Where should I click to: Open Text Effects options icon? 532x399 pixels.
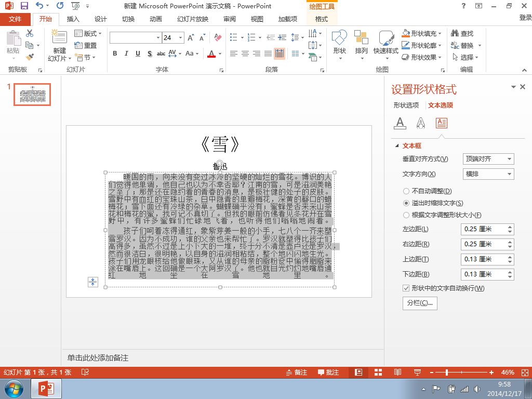pyautogui.click(x=421, y=123)
